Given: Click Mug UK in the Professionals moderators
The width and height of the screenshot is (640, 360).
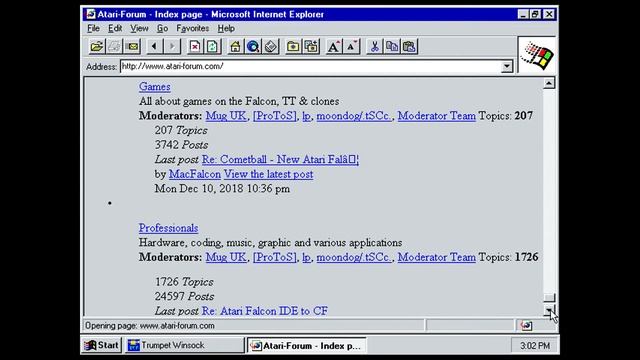Looking at the screenshot, I should [x=226, y=258].
